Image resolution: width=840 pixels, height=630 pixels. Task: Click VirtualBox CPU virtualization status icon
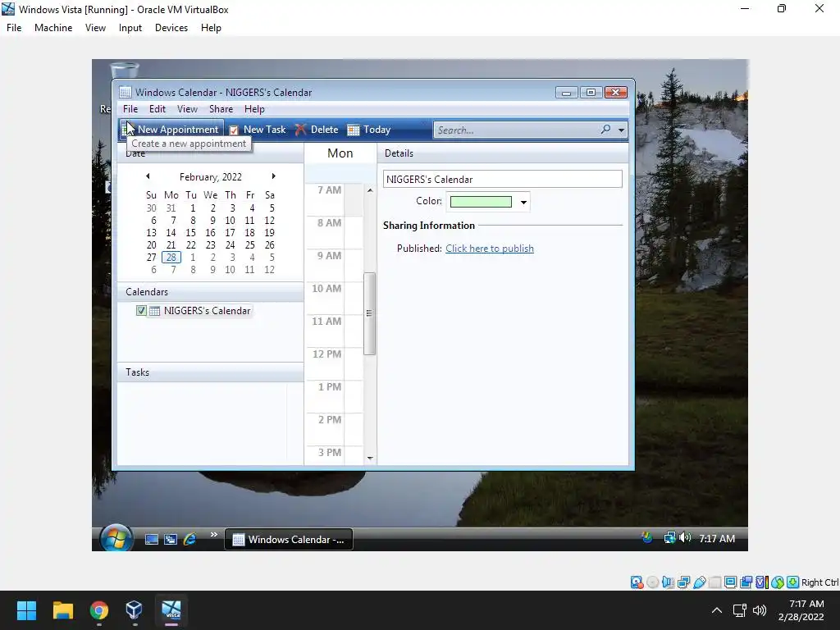click(761, 582)
